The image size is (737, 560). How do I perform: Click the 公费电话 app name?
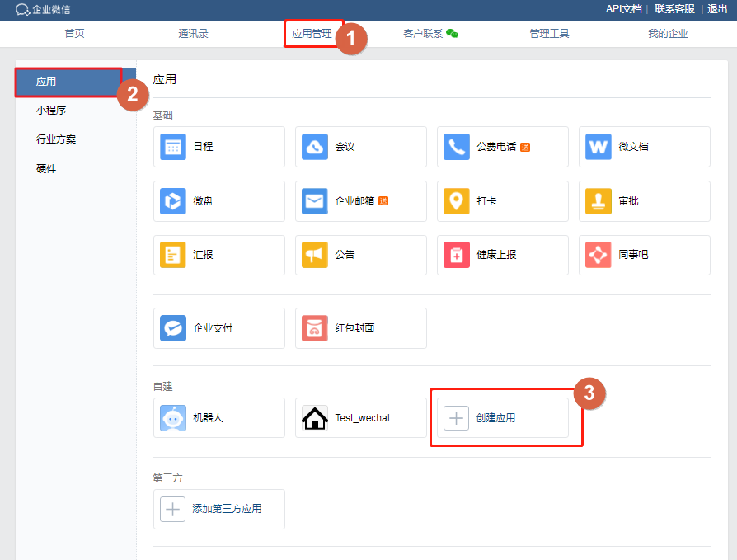(496, 147)
